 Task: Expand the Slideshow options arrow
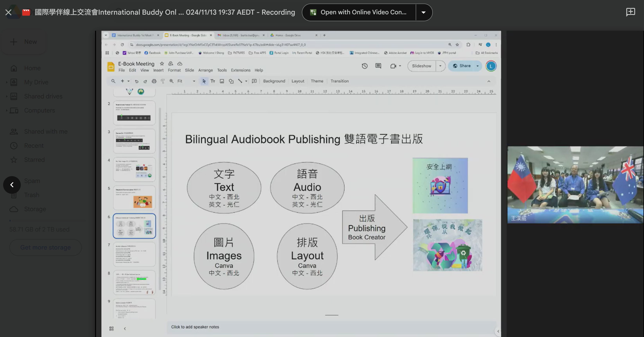[x=441, y=66]
